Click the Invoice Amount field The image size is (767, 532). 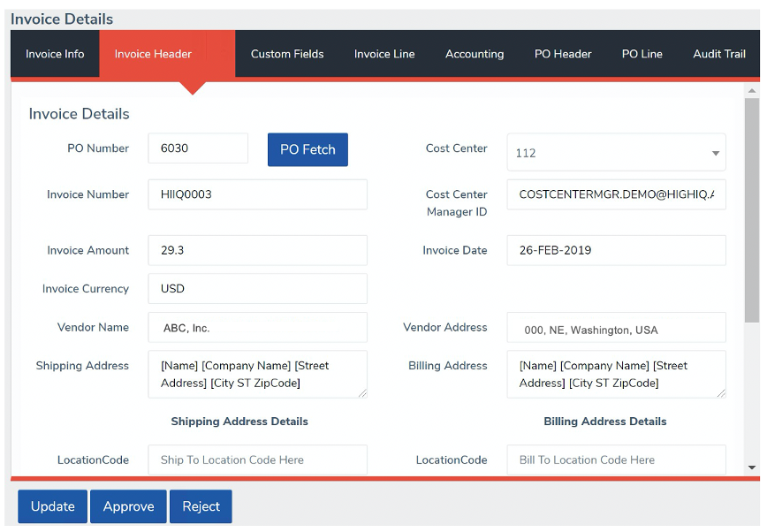257,250
